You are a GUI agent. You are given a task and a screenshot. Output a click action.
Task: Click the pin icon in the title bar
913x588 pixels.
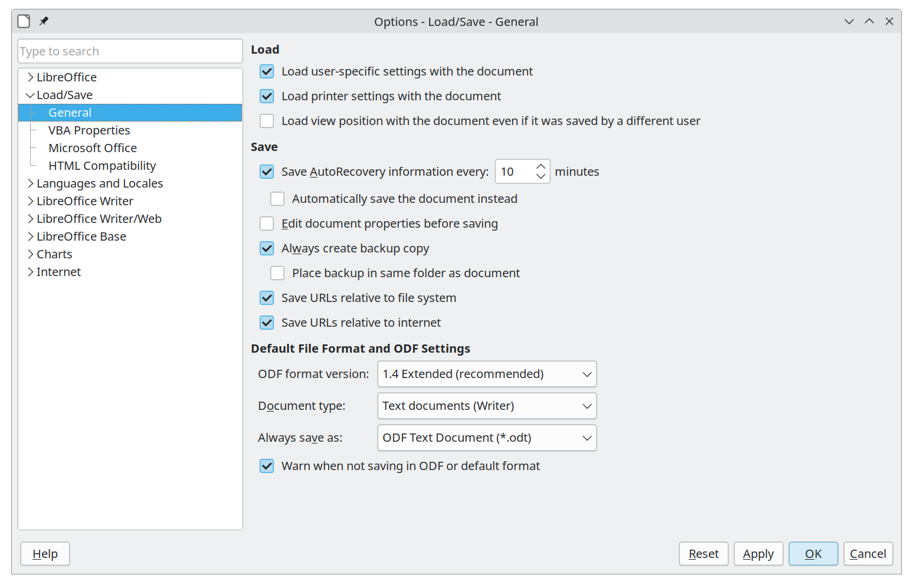pos(43,21)
